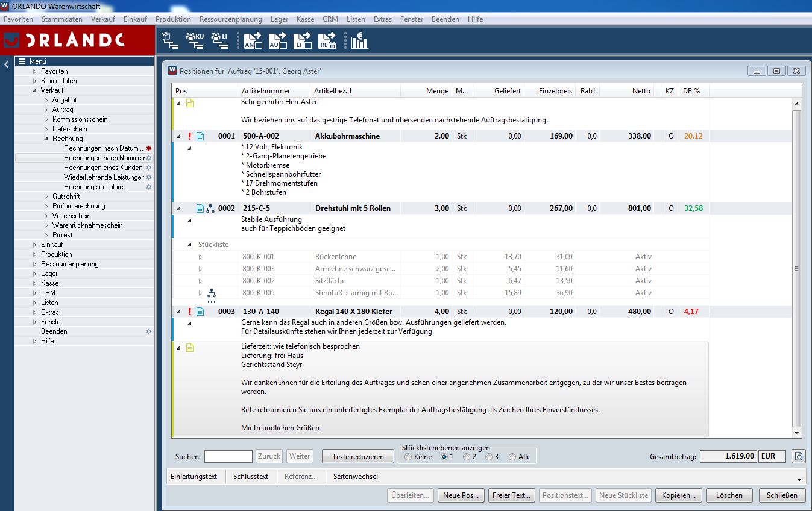Select the Alle radio button

[512, 457]
